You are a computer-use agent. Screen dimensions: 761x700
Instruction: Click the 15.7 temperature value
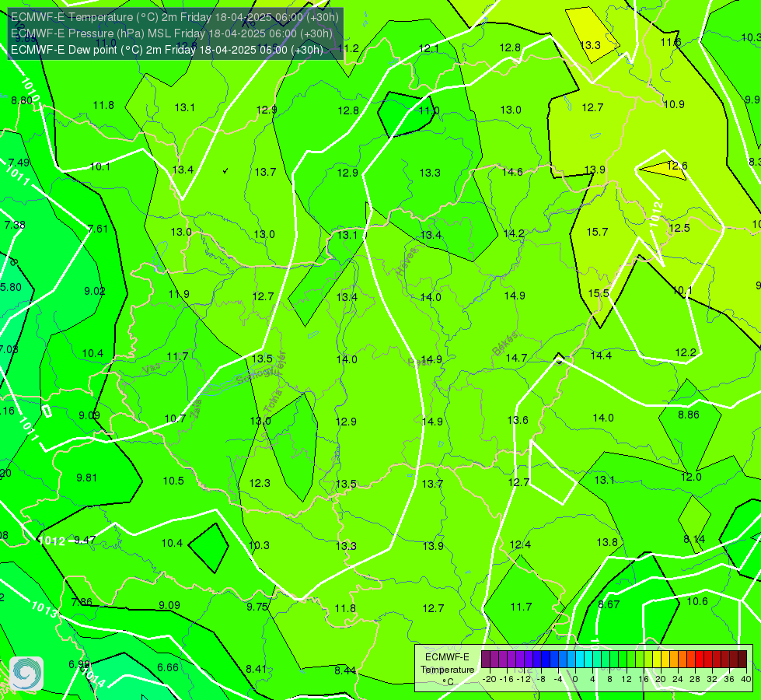(597, 232)
